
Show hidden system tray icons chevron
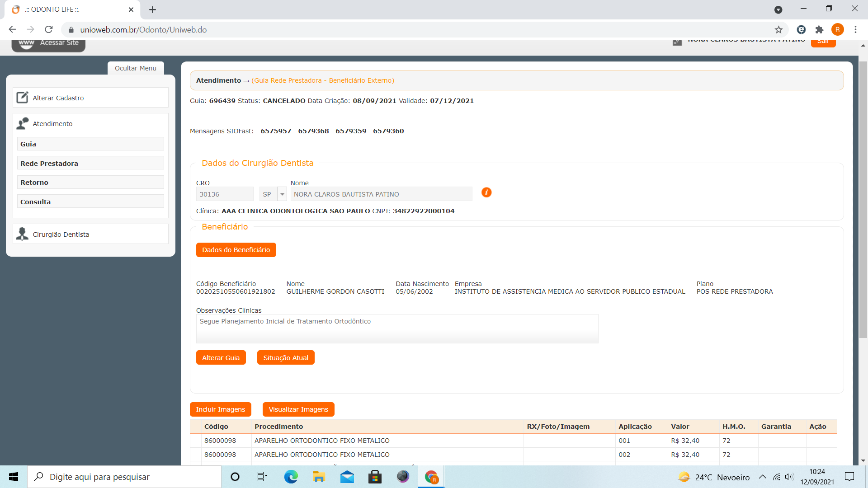762,477
